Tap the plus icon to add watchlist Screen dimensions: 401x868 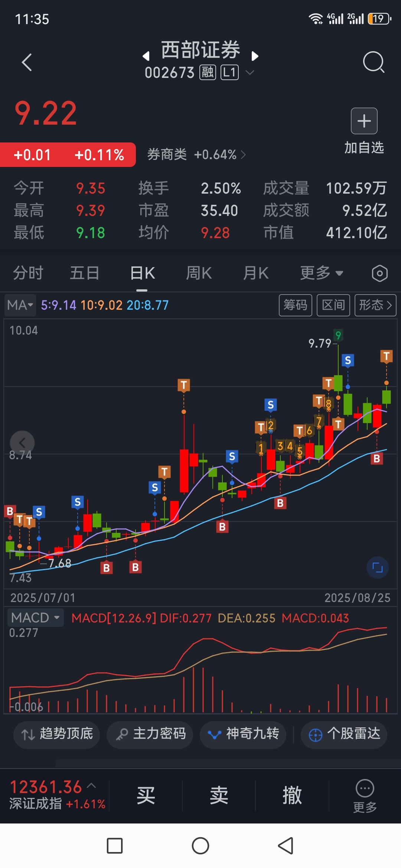pos(364,121)
